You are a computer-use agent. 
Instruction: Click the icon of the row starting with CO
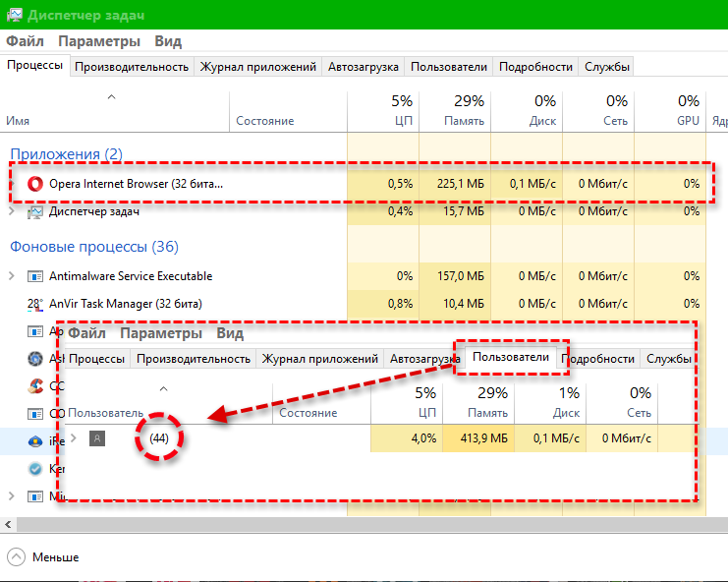click(x=34, y=413)
